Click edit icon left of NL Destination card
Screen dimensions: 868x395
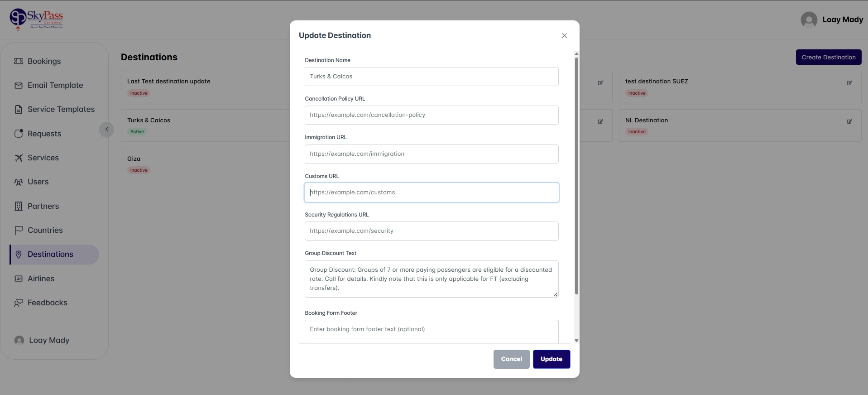pyautogui.click(x=600, y=121)
